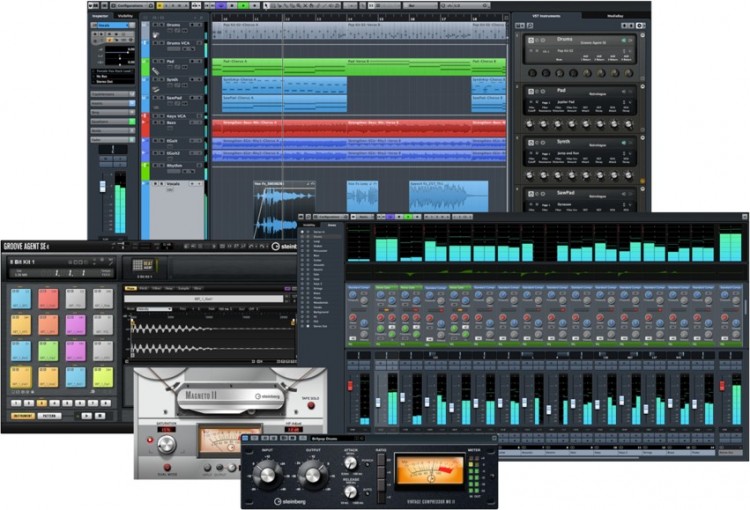Image resolution: width=750 pixels, height=510 pixels.
Task: Open the Filter tab in Groove Agent editor
Action: 156,288
